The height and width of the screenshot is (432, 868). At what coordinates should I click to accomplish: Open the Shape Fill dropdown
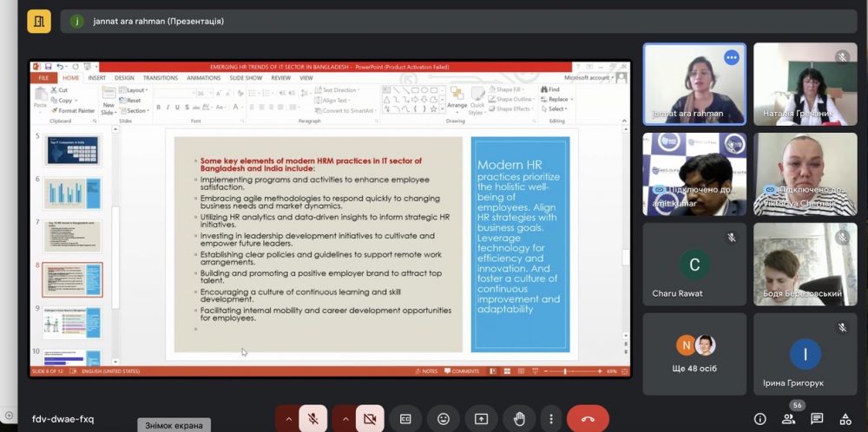pos(507,89)
